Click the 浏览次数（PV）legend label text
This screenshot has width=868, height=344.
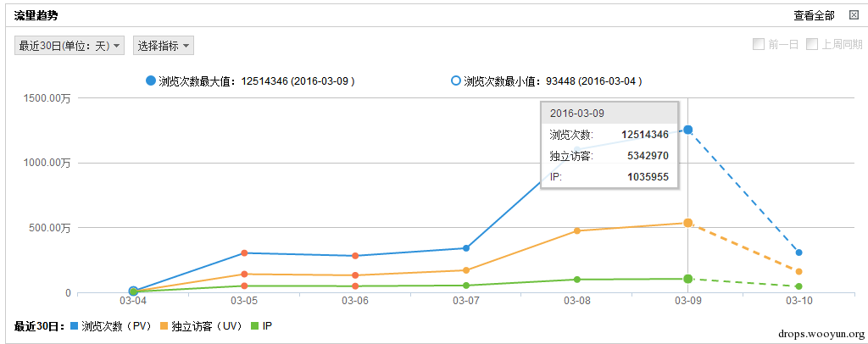116,326
